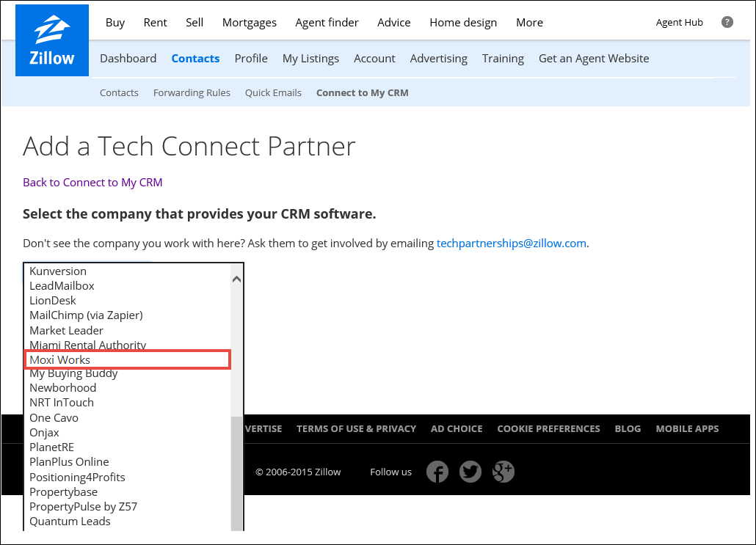This screenshot has width=756, height=545.
Task: Open Connect to My CRM sub-tab
Action: (x=362, y=92)
